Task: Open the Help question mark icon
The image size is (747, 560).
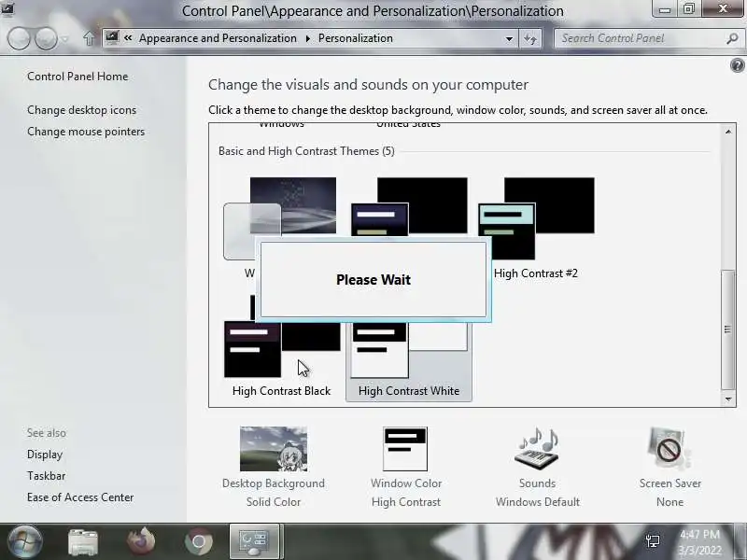Action: [737, 65]
